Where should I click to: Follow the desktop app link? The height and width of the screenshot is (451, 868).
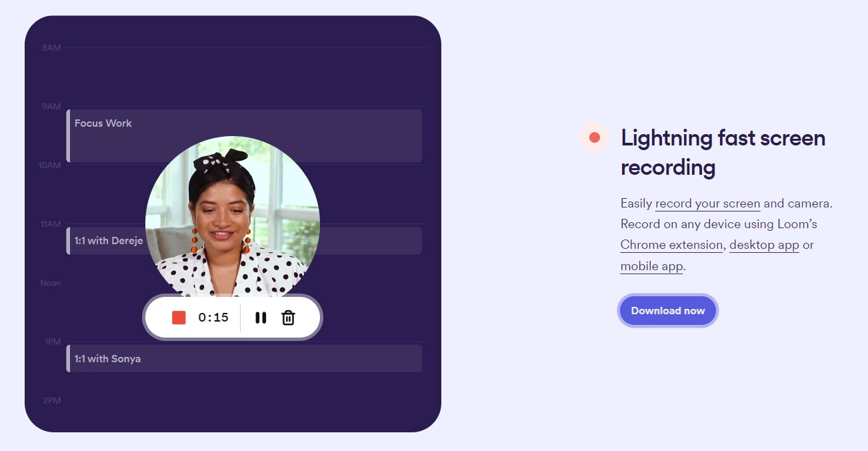point(764,245)
